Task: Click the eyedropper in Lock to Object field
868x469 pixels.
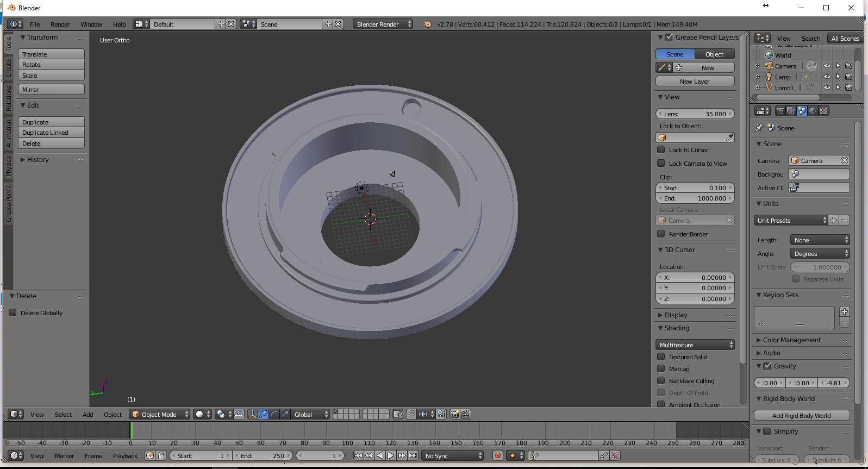Action: pyautogui.click(x=729, y=137)
